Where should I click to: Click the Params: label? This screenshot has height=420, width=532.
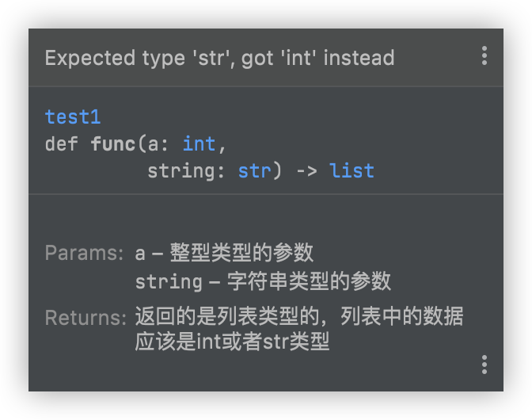point(84,254)
